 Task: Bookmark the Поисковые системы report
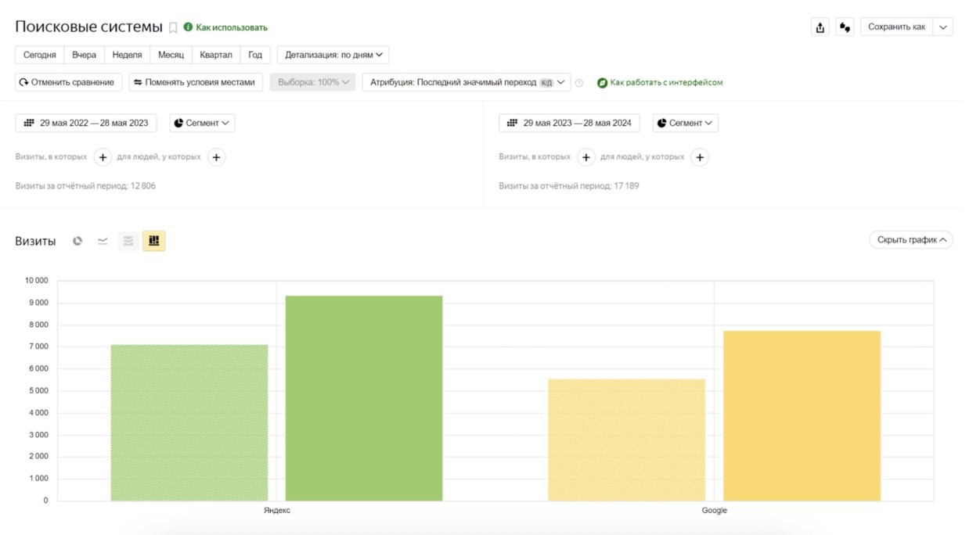(x=173, y=28)
